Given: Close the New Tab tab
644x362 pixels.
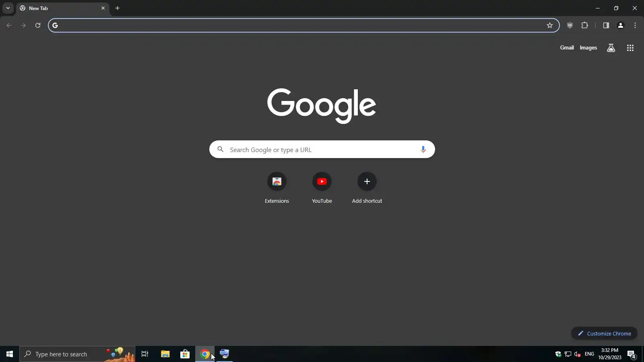Looking at the screenshot, I should coord(103,8).
